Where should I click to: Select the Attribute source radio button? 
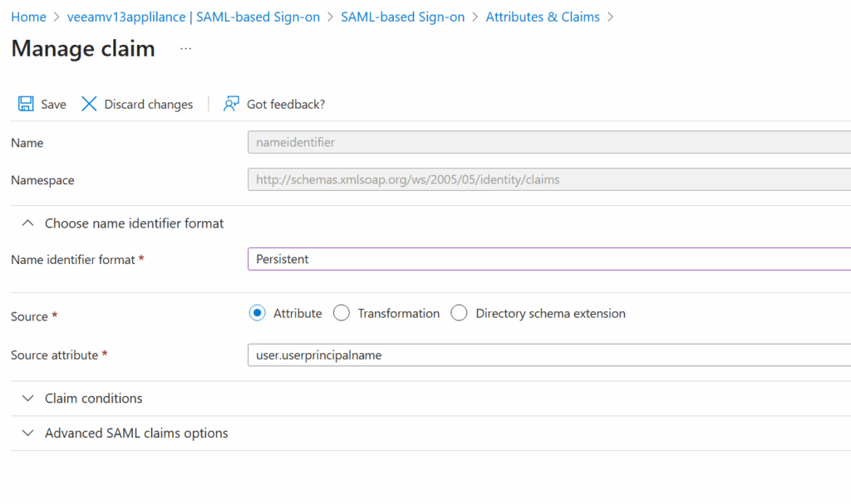coord(258,313)
